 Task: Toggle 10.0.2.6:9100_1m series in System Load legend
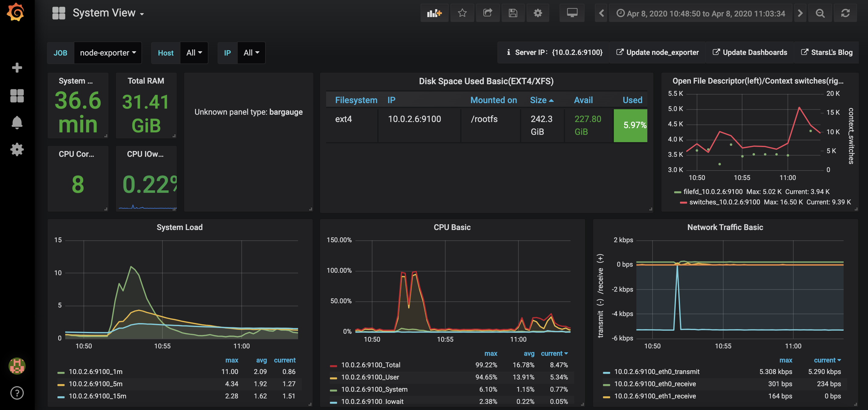[x=95, y=372]
